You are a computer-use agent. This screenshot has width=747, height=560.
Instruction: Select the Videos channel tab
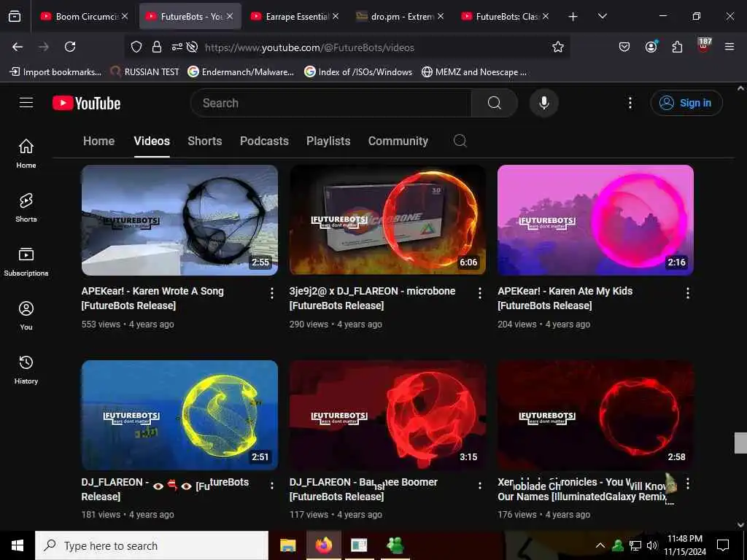click(x=152, y=141)
